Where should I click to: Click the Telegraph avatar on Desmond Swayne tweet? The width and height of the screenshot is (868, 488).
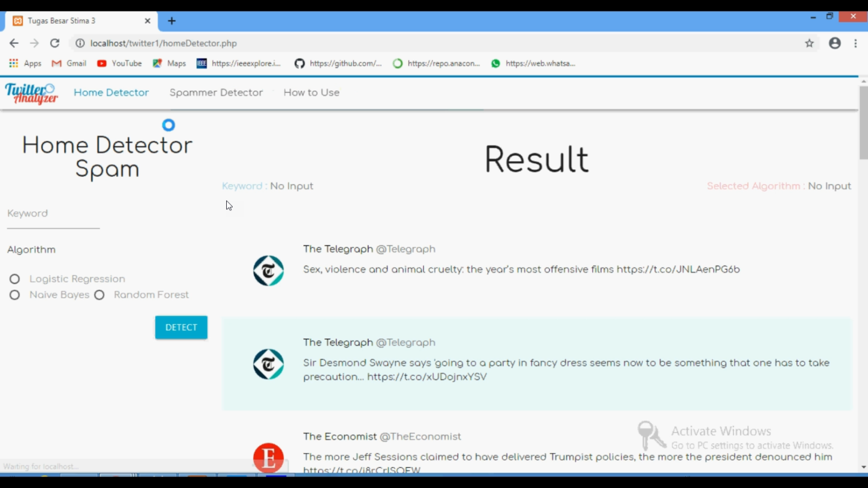(x=269, y=364)
